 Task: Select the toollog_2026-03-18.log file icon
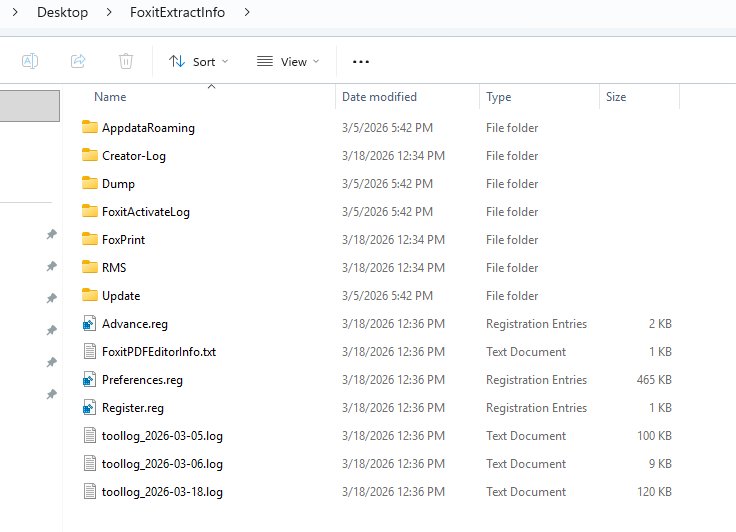tap(90, 492)
